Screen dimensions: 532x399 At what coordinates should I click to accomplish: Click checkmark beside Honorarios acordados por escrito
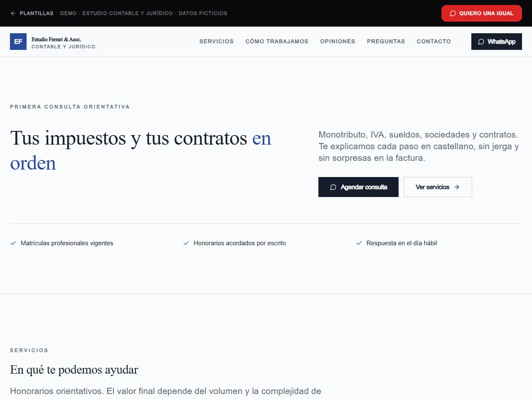(x=186, y=243)
